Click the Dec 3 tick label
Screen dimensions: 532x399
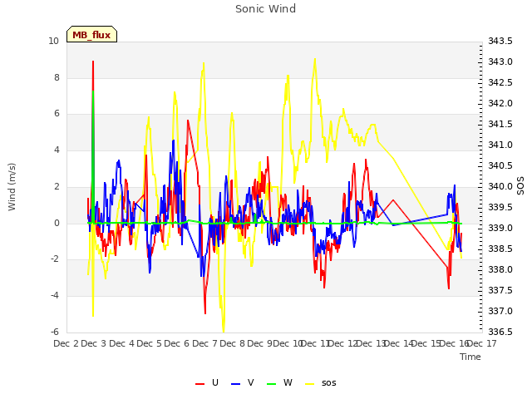tap(94, 343)
